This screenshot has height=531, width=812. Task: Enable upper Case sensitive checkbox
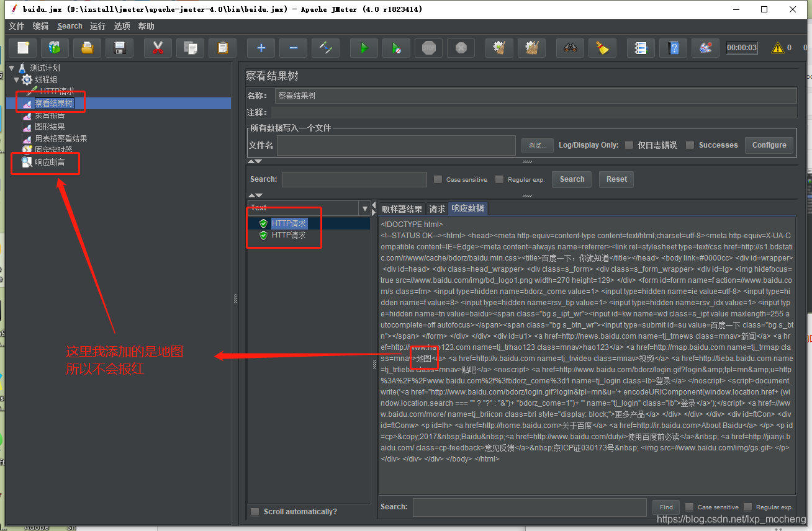438,179
